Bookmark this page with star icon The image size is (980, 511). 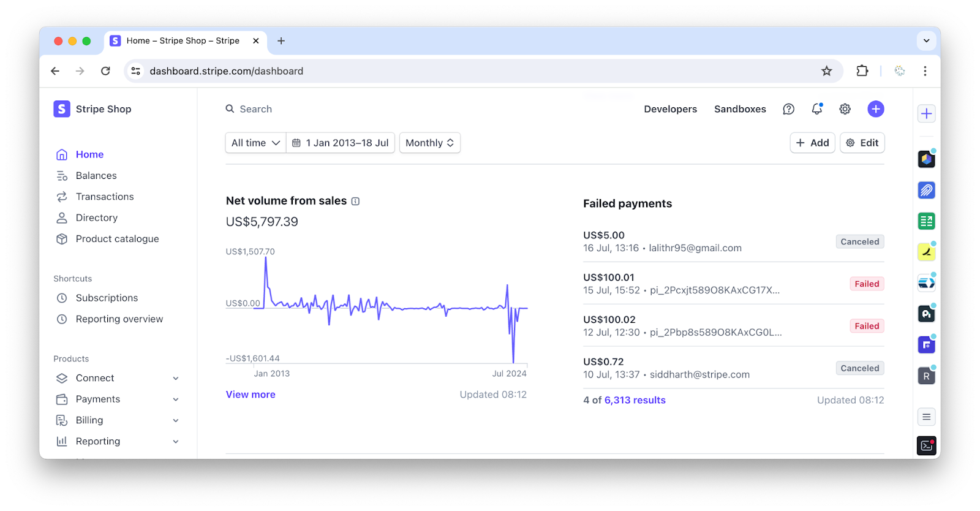(826, 71)
